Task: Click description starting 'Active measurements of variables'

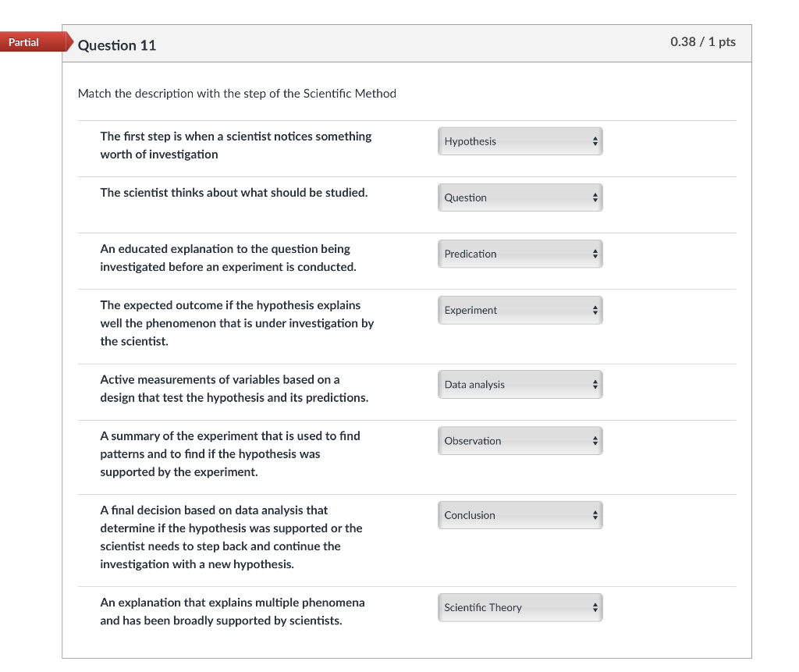Action: (234, 389)
